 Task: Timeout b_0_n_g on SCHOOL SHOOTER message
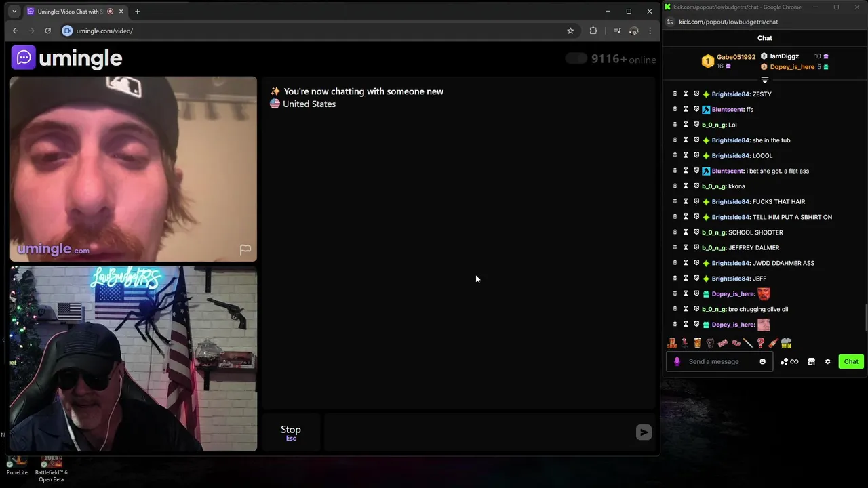686,232
